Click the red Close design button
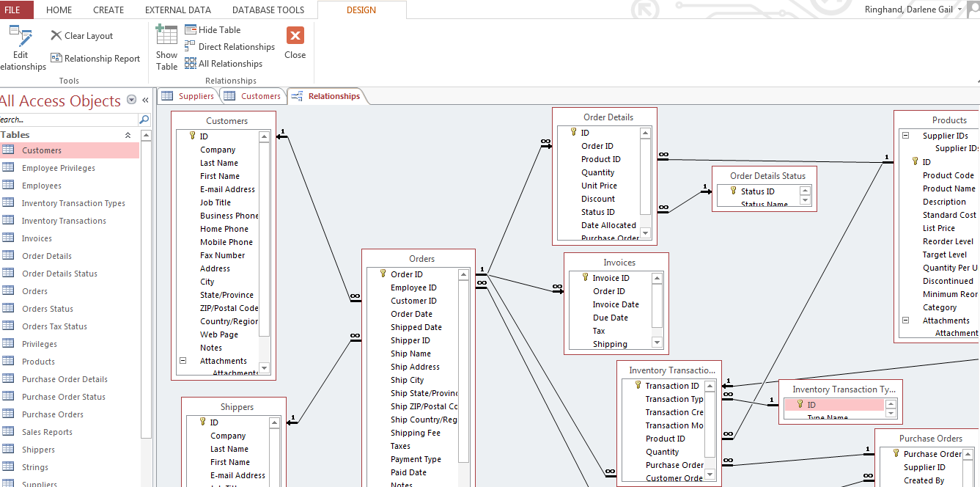Viewport: 980px width, 487px height. 295,36
